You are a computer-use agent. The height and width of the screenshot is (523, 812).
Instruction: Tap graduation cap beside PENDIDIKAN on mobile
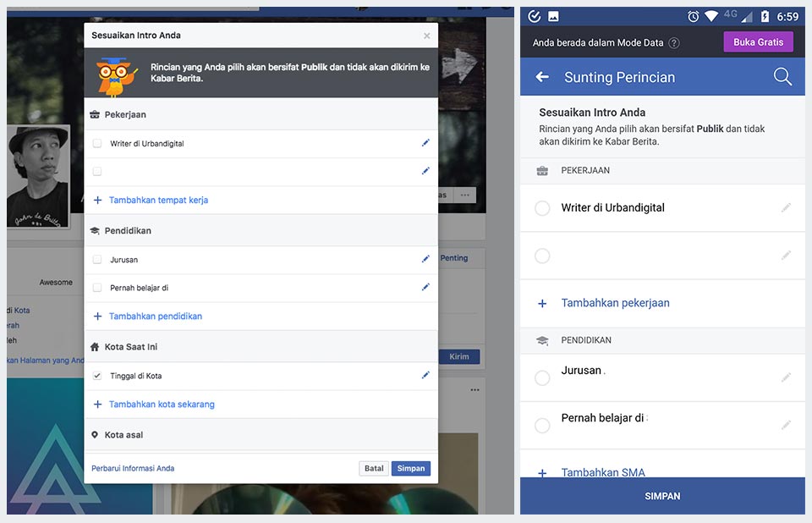point(542,340)
